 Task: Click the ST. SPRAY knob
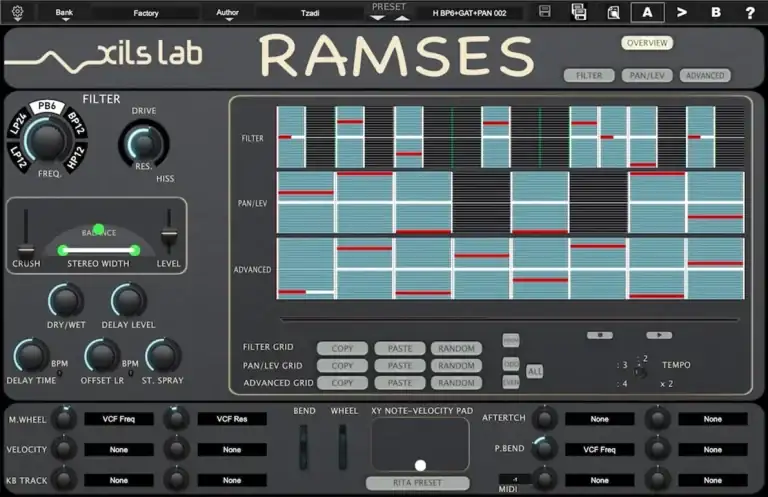(x=163, y=355)
